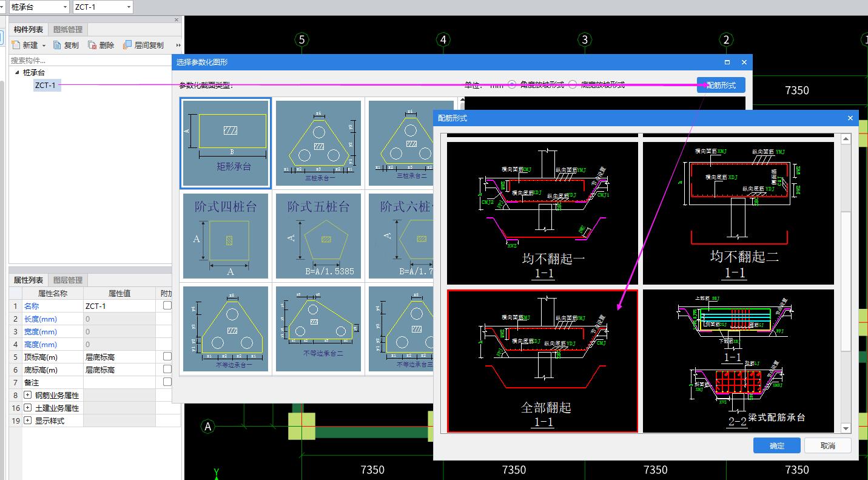Tick the 附加 checkbox for 底标高 row

(x=167, y=370)
